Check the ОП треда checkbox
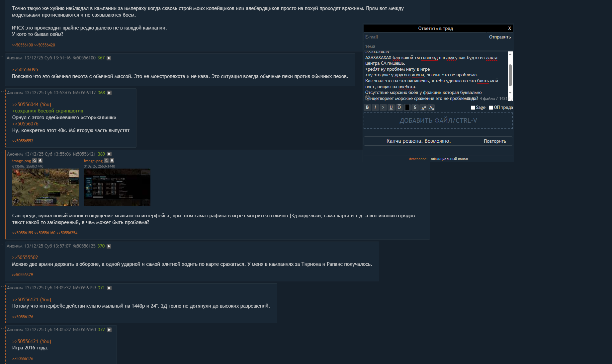The height and width of the screenshot is (364, 612). tap(491, 108)
